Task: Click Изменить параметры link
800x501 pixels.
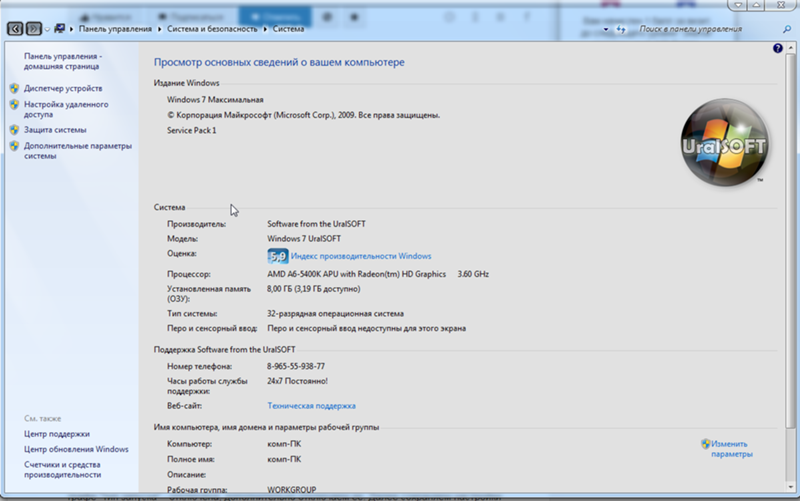Action: (732, 449)
